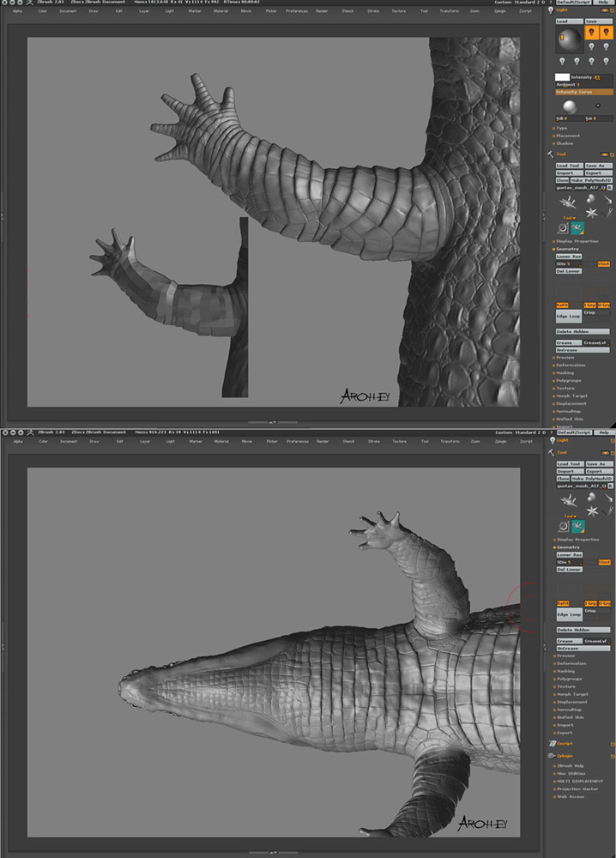Click the Zplugin palette icon in lower window

pyautogui.click(x=552, y=756)
